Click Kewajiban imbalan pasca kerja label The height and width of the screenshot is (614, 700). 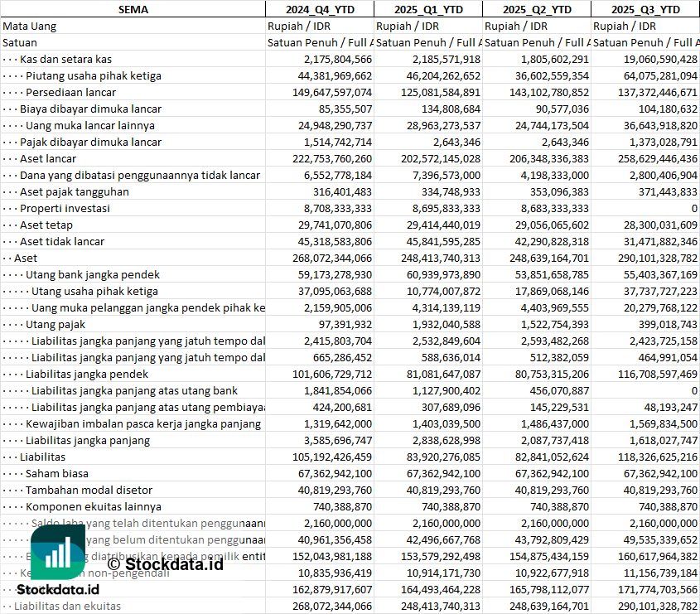click(143, 423)
